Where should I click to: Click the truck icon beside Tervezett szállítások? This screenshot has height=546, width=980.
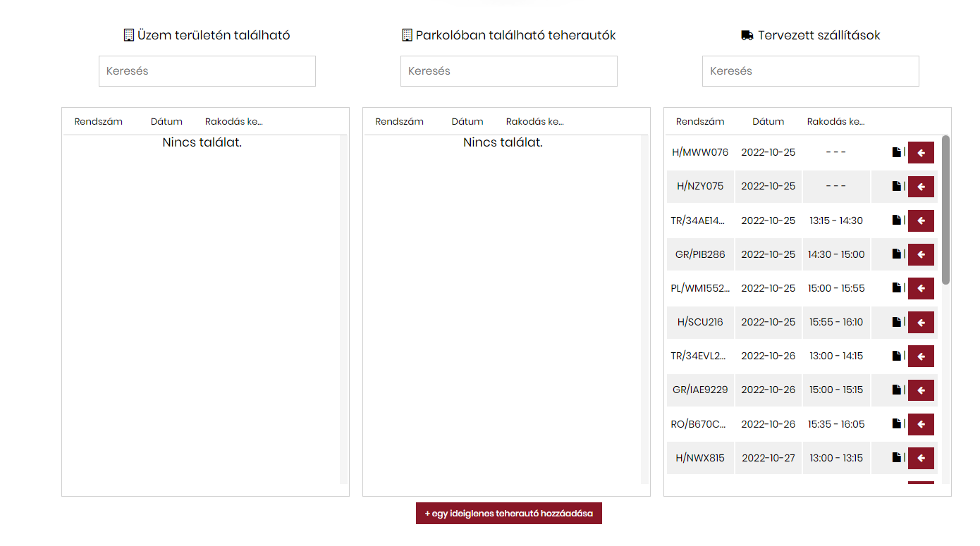pos(747,35)
